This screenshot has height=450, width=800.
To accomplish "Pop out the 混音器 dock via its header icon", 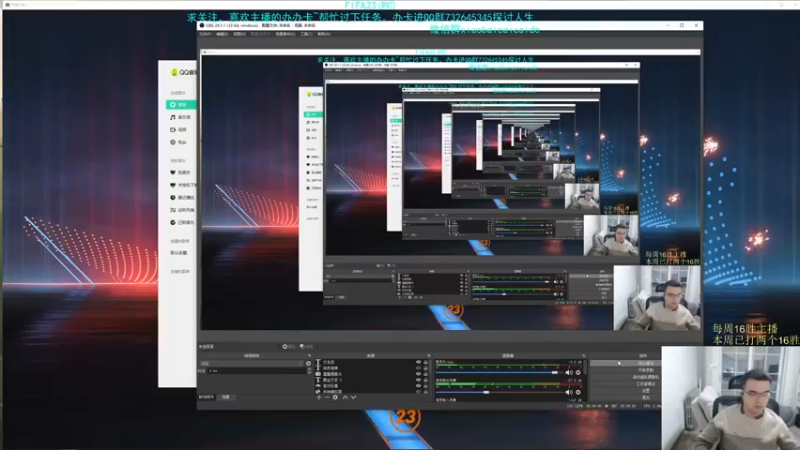I will tap(584, 356).
